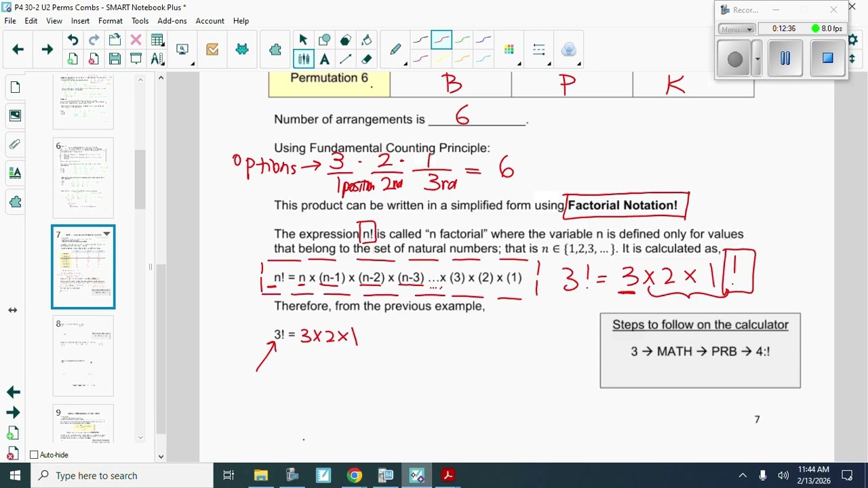Select the Fill paint bucket tool
The width and height of the screenshot is (868, 488).
tap(366, 40)
